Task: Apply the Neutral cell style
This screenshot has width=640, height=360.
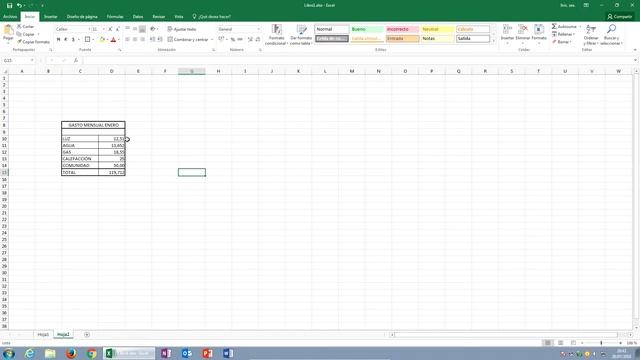Action: click(438, 29)
